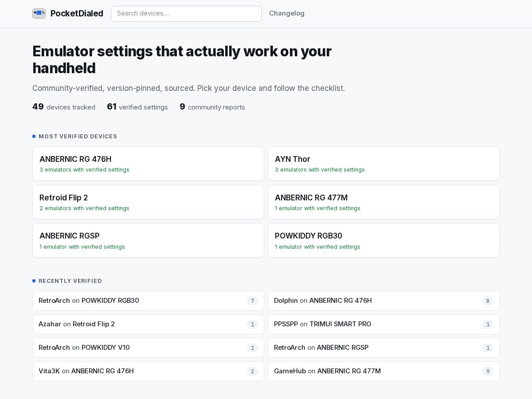Screen dimensions: 532x399
Task: Open the POWKIDDY RGB30 device card
Action: [x=383, y=240]
